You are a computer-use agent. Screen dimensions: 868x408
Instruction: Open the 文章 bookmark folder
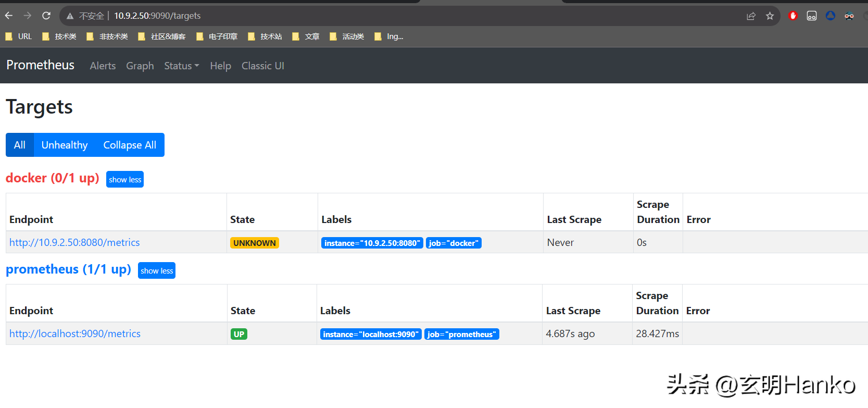click(x=306, y=36)
